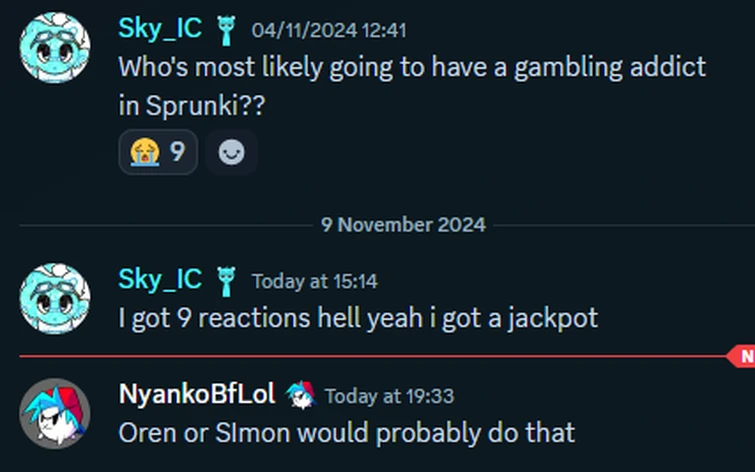Click the crying emoji reaction with 9

coord(157,152)
